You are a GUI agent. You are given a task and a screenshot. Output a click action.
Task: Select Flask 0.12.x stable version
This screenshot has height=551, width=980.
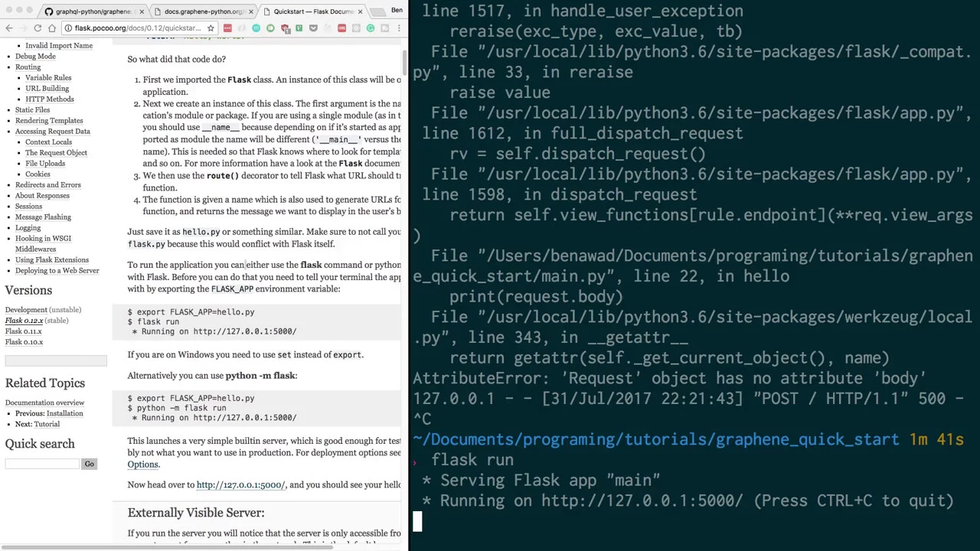tap(24, 321)
